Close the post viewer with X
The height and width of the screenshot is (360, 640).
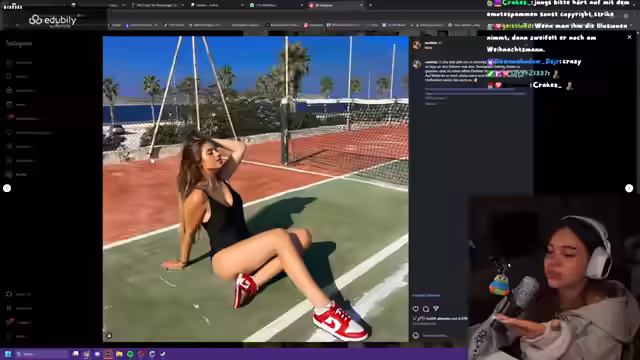pos(629,37)
